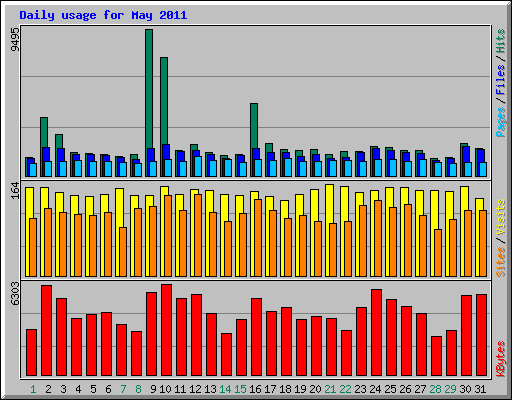512x400 pixels.
Task: Click day 12 on the x-axis
Action: [195, 389]
